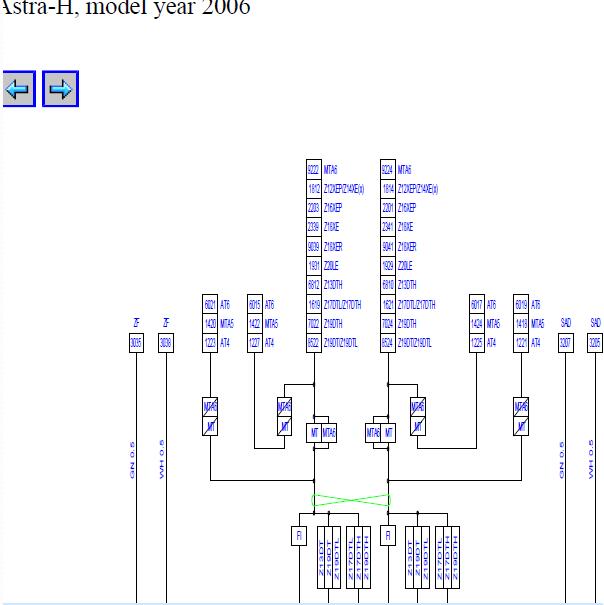Open reference box 2201 Z16XEP
Screen dimensions: 604x605
(387, 208)
